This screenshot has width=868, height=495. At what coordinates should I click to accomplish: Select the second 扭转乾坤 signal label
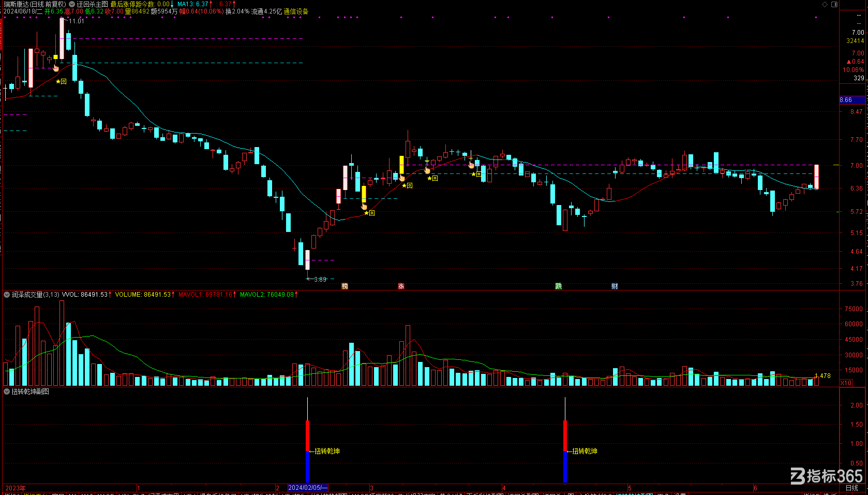tap(585, 452)
